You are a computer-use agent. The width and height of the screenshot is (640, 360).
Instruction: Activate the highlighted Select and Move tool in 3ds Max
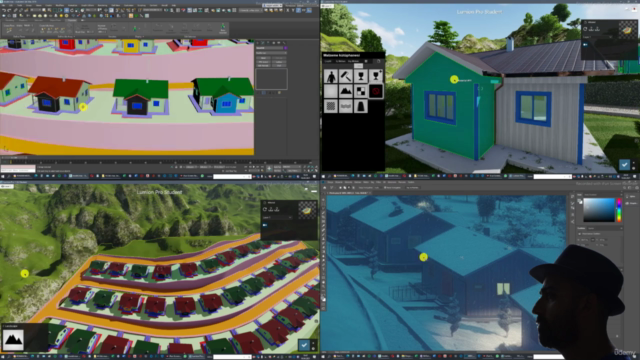66,10
